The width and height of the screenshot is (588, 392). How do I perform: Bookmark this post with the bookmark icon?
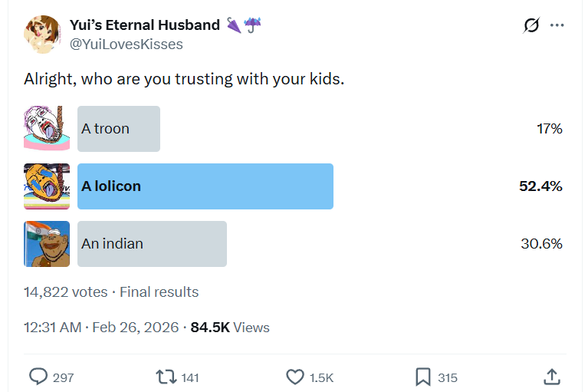coord(422,377)
